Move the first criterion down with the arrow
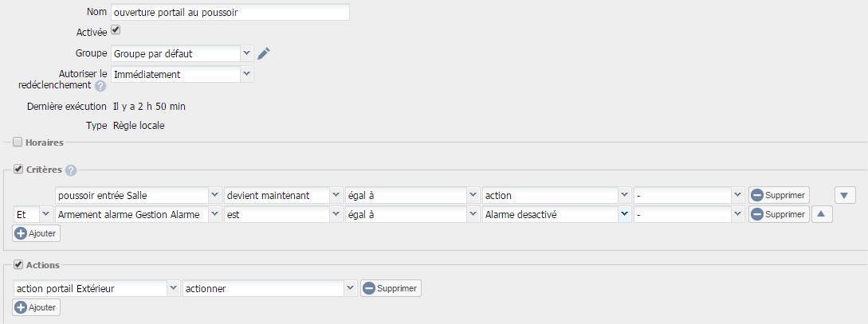Viewport: 868px width, 324px height. (844, 195)
